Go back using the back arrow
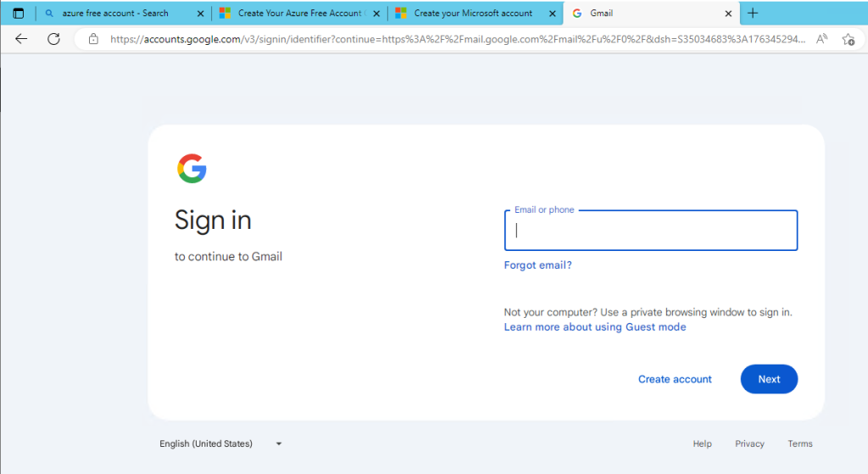 pyautogui.click(x=21, y=39)
